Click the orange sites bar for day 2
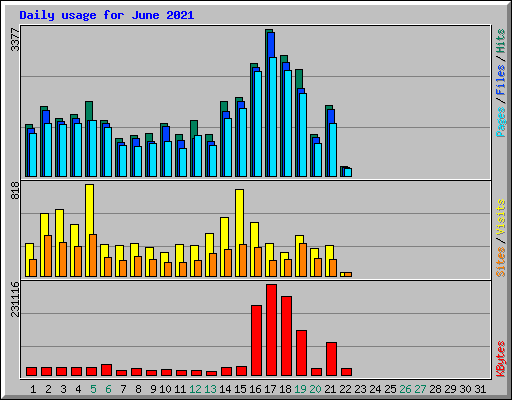Screen dimensions: 512x400 click(x=48, y=256)
